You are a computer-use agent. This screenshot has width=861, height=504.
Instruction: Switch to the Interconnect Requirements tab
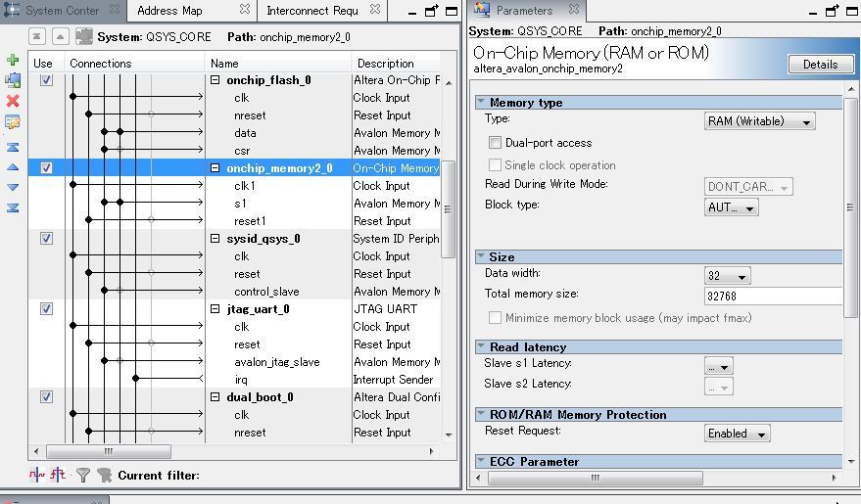tap(312, 11)
